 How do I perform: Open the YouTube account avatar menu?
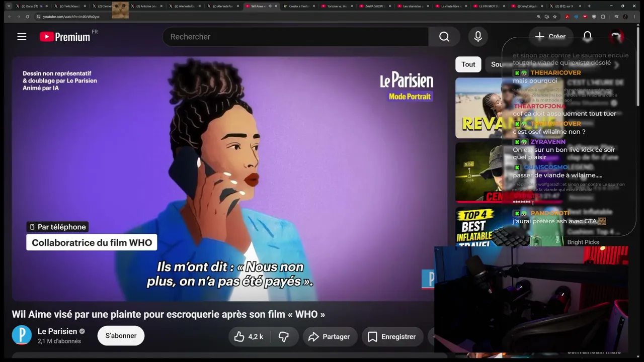(616, 37)
